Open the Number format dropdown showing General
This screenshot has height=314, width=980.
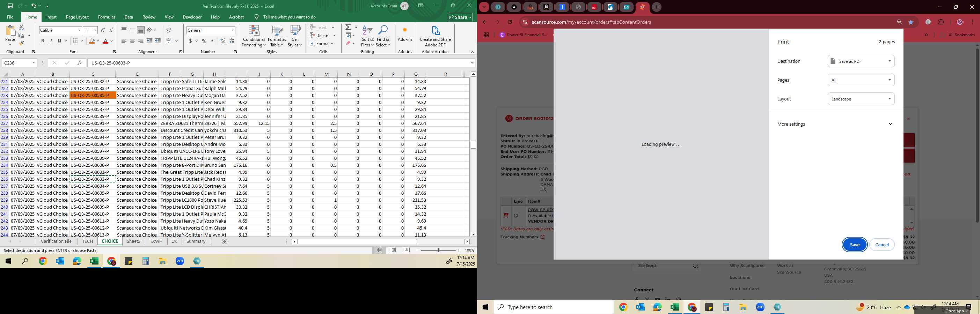point(233,30)
